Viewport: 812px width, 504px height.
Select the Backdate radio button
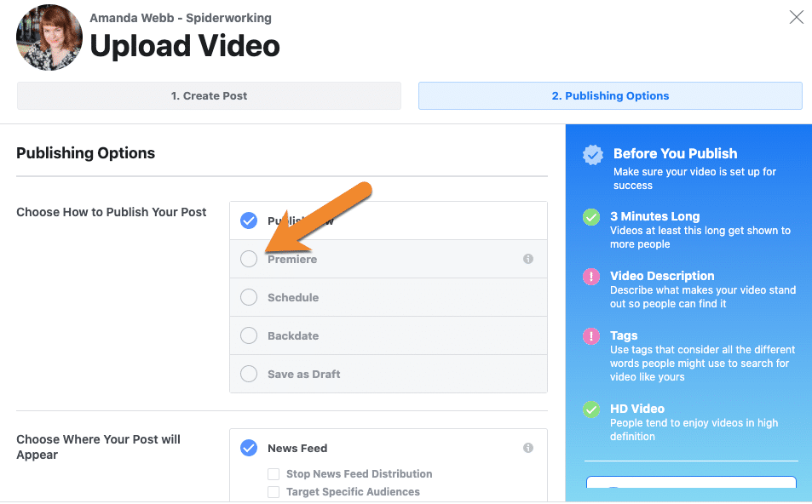click(249, 335)
